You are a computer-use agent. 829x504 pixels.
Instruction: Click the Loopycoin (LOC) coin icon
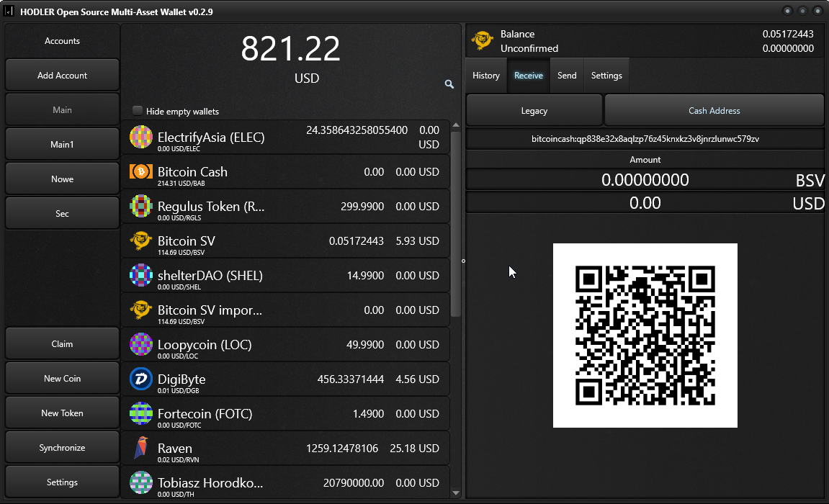coord(141,344)
